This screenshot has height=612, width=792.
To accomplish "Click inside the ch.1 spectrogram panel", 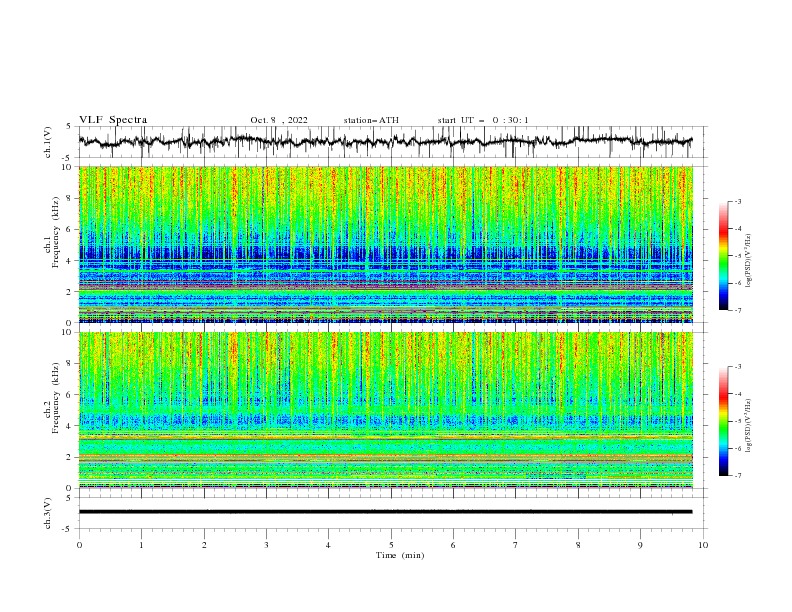I will click(x=385, y=244).
